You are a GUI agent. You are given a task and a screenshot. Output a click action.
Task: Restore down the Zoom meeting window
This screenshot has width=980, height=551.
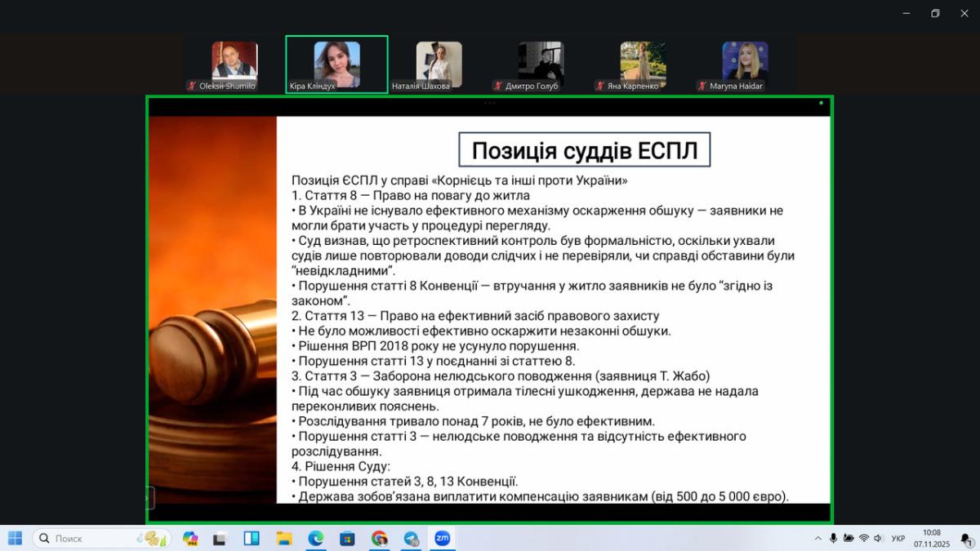pos(935,13)
